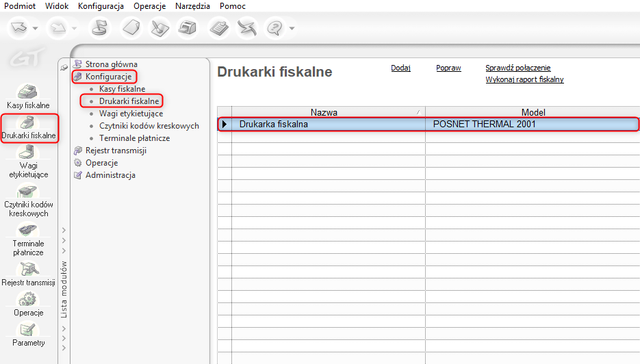This screenshot has width=640, height=364.
Task: Select Administracja node in the tree
Action: (110, 174)
